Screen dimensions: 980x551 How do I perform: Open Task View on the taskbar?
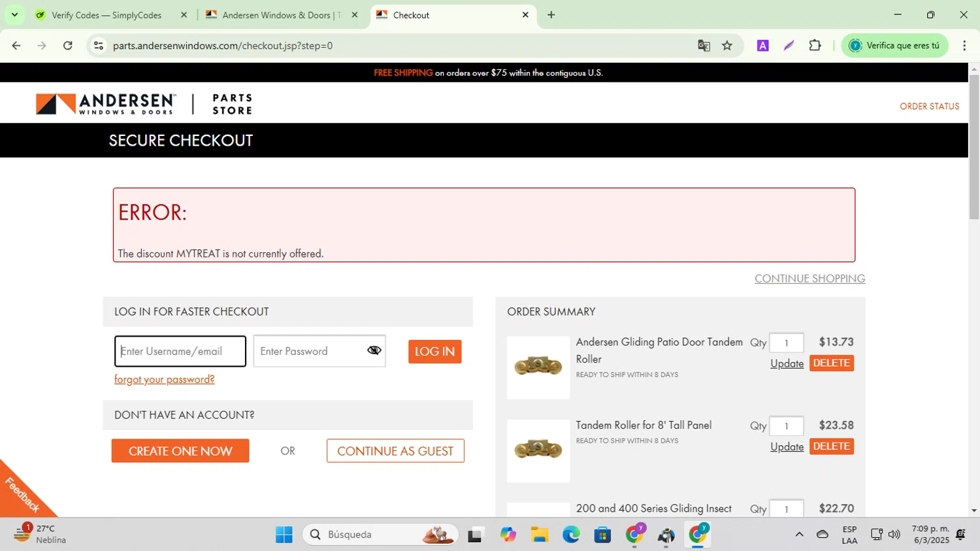(x=476, y=535)
